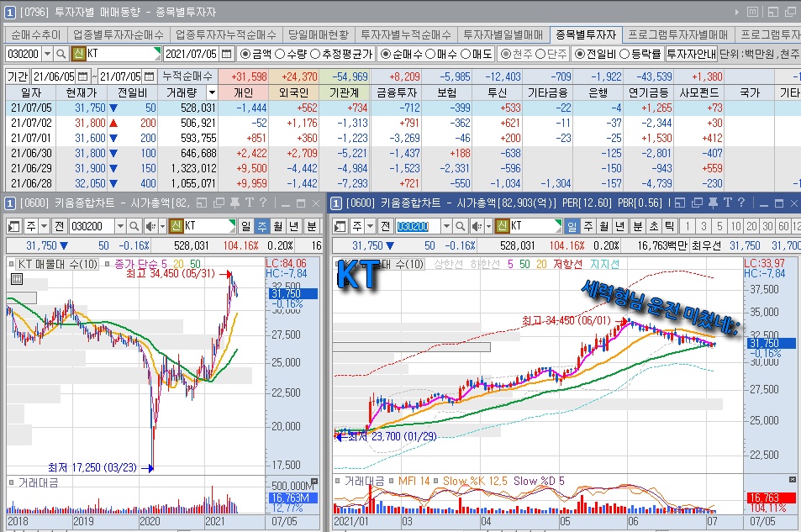The image size is (801, 532).
Task: Click grid table icon in left chart
Action: [16, 279]
